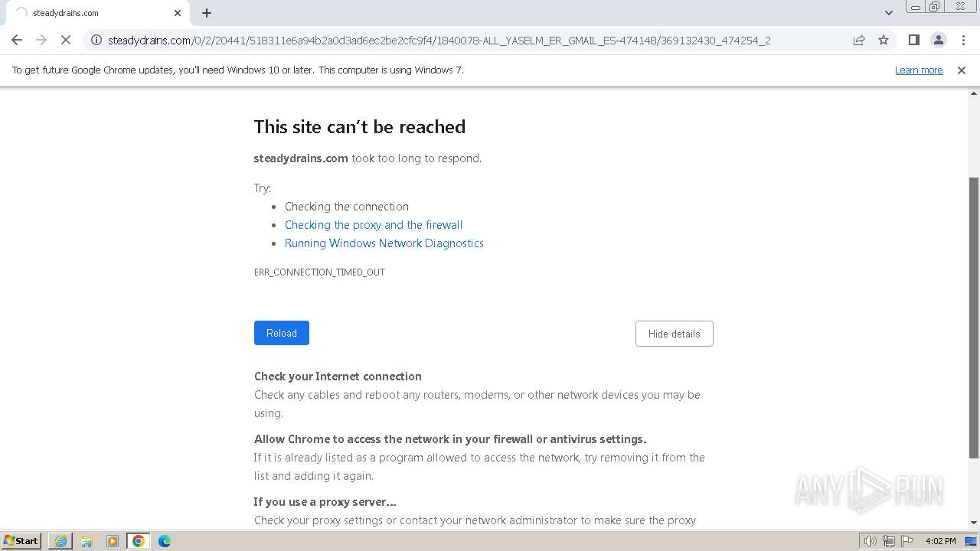Go back to the previous page

click(x=17, y=40)
